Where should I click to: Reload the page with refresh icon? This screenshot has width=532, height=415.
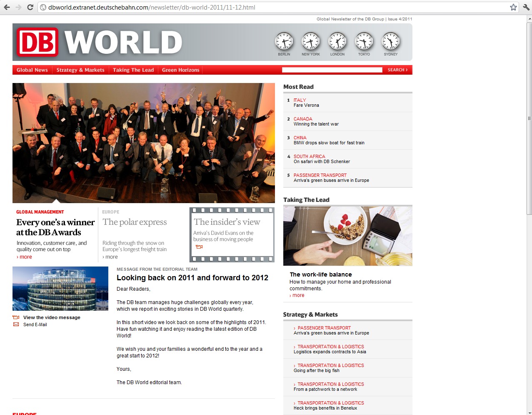(30, 7)
